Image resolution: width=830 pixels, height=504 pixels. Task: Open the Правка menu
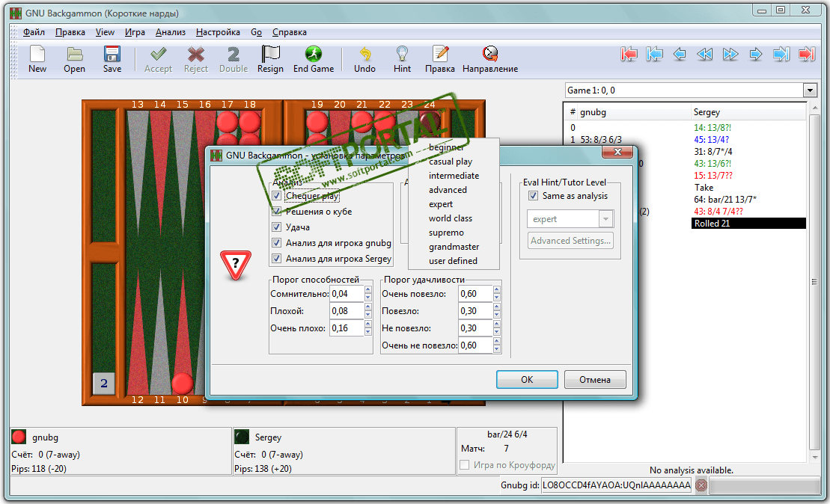tap(70, 32)
